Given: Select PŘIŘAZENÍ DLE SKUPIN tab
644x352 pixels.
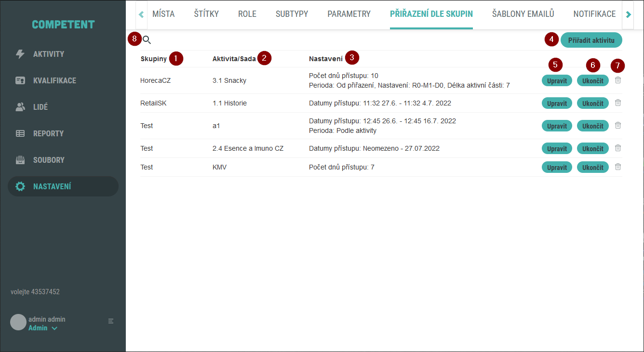Looking at the screenshot, I should click(431, 14).
